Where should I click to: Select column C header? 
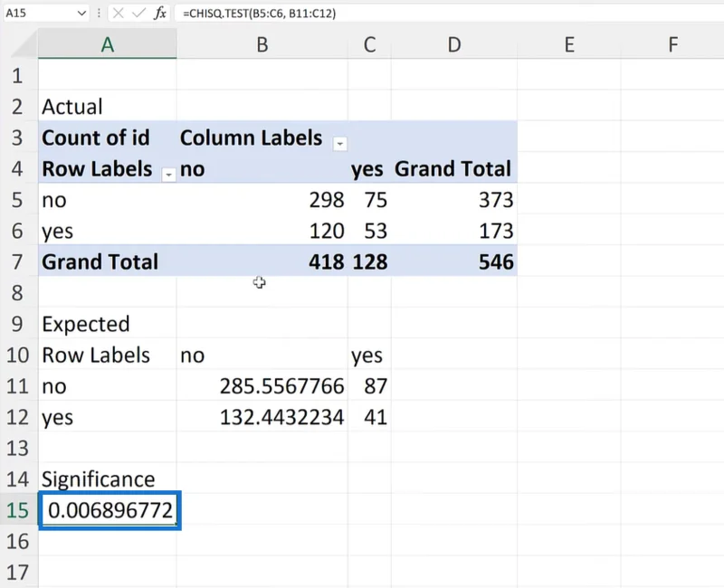pos(369,44)
